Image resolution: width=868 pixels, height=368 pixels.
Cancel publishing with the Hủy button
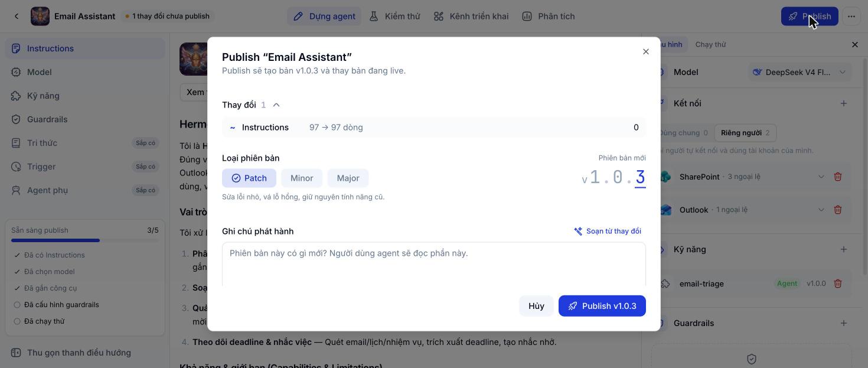(536, 306)
